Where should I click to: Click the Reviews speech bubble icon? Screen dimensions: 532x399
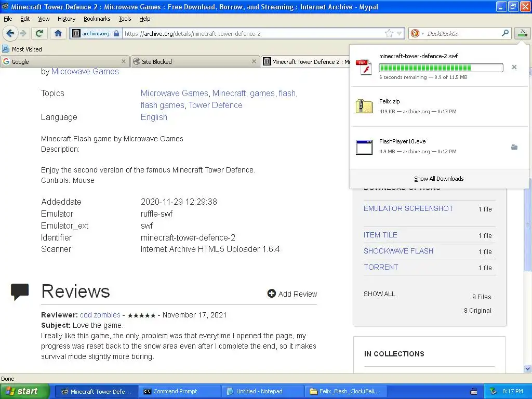tap(20, 291)
